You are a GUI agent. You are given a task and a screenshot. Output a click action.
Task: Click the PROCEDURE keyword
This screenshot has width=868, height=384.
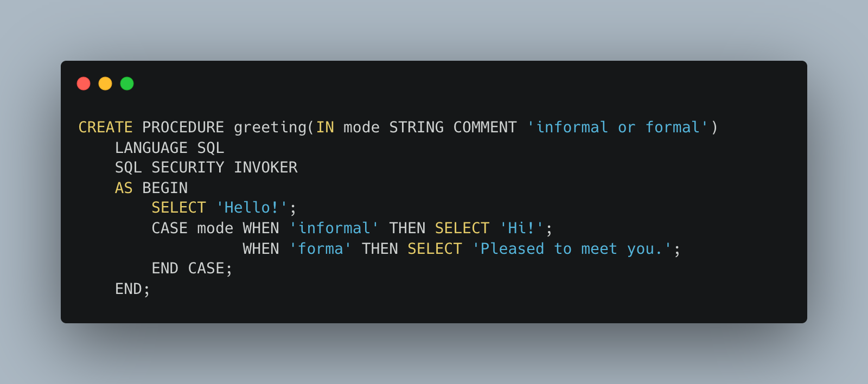[183, 127]
